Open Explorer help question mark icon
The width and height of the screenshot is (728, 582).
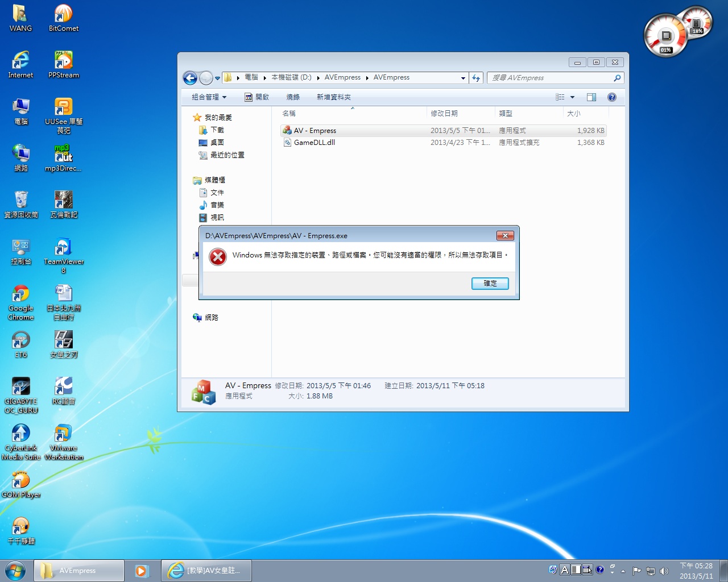pyautogui.click(x=612, y=97)
